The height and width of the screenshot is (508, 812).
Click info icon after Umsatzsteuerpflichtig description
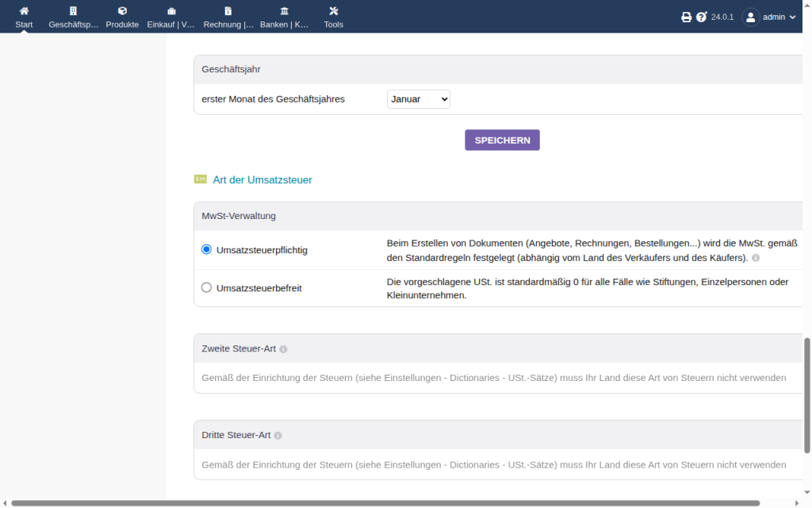pos(756,258)
